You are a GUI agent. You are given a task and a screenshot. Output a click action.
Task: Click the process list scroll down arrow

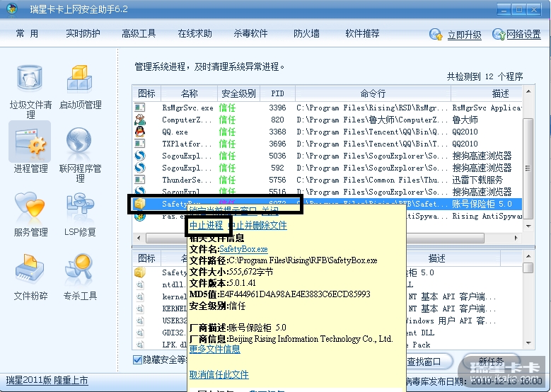click(528, 226)
